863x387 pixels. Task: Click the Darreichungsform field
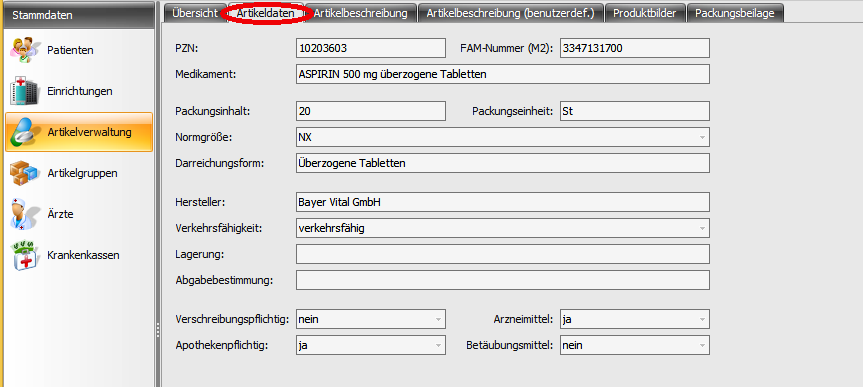click(502, 163)
